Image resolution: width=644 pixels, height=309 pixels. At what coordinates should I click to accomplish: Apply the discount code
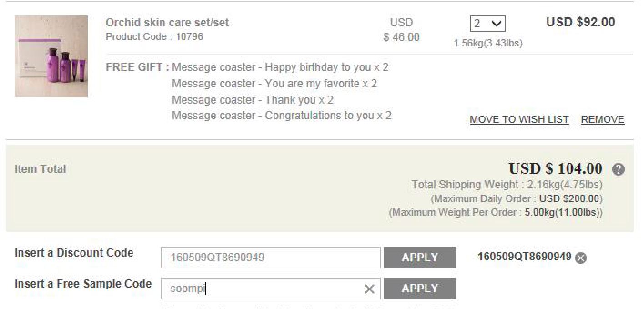tap(419, 256)
